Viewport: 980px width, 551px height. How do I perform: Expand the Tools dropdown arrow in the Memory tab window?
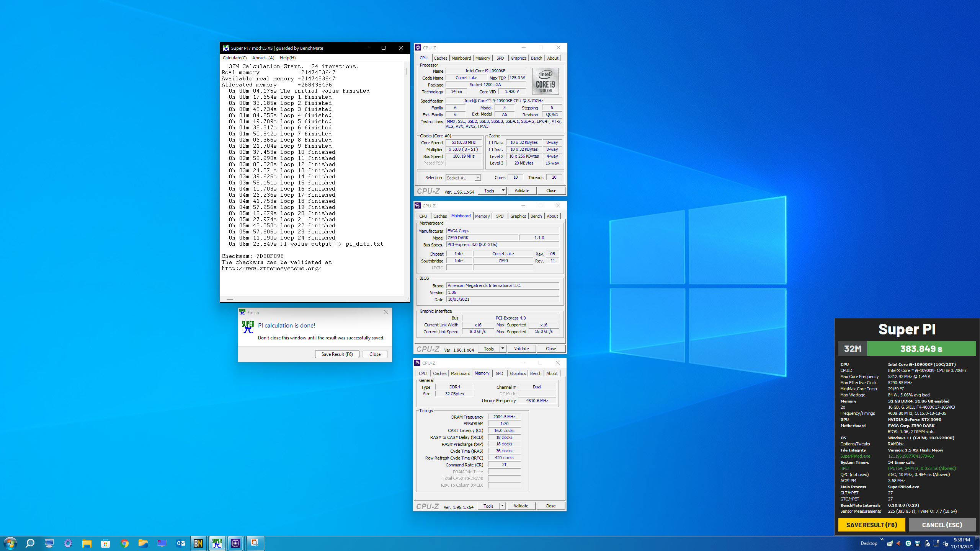502,506
